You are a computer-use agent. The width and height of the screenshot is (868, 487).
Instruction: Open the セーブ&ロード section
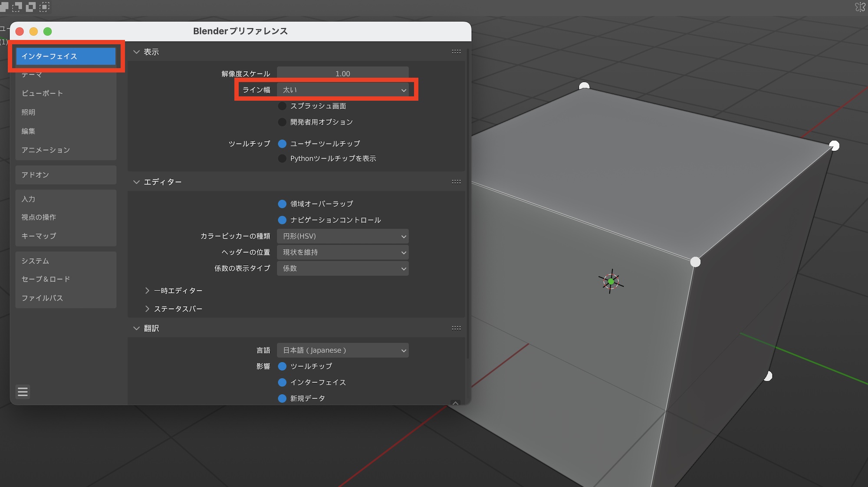(x=46, y=279)
